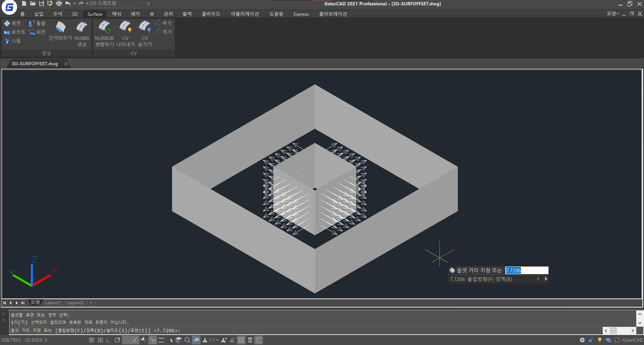Select the 회전 revolve surface tool
644x345 pixels.
37,32
